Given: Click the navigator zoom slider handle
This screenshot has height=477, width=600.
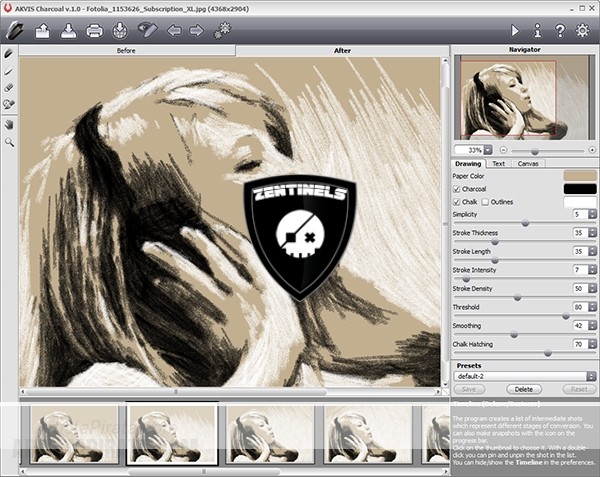Looking at the screenshot, I should pyautogui.click(x=535, y=151).
